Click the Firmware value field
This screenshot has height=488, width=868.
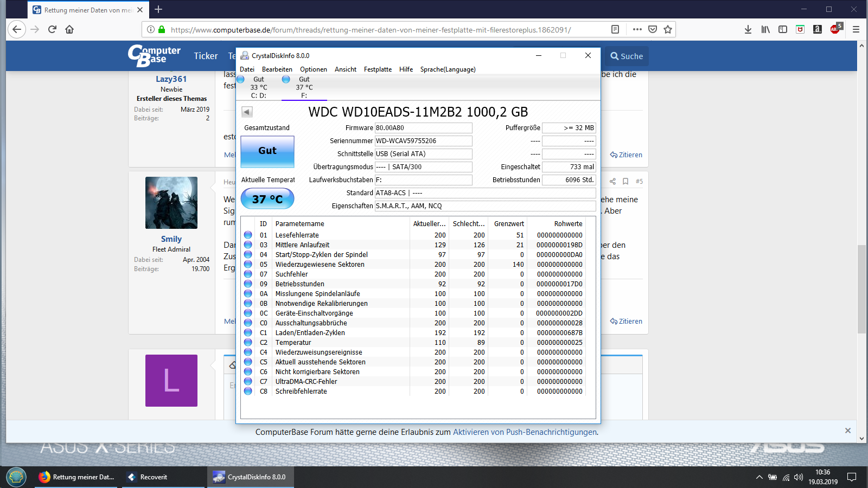tap(423, 128)
